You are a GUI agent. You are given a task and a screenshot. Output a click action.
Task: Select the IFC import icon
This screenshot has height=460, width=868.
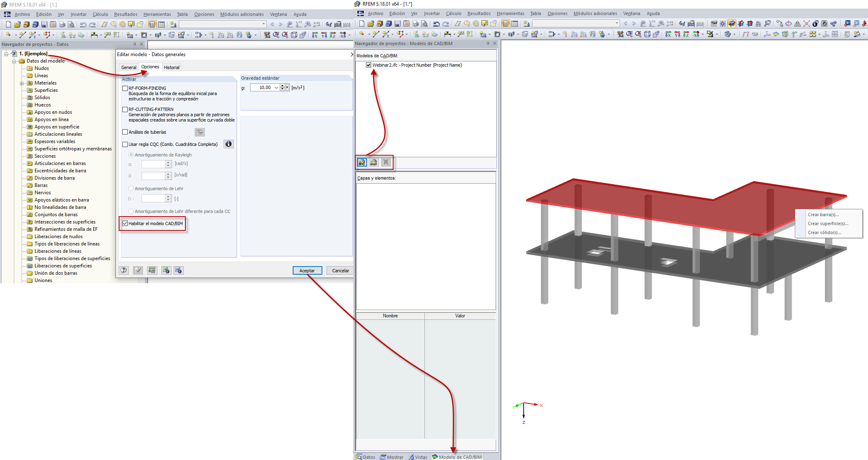point(361,162)
